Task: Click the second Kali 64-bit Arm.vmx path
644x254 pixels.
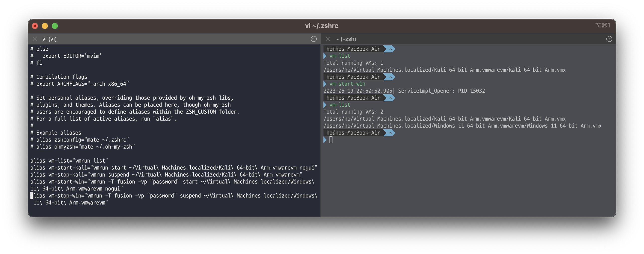Action: [x=445, y=119]
